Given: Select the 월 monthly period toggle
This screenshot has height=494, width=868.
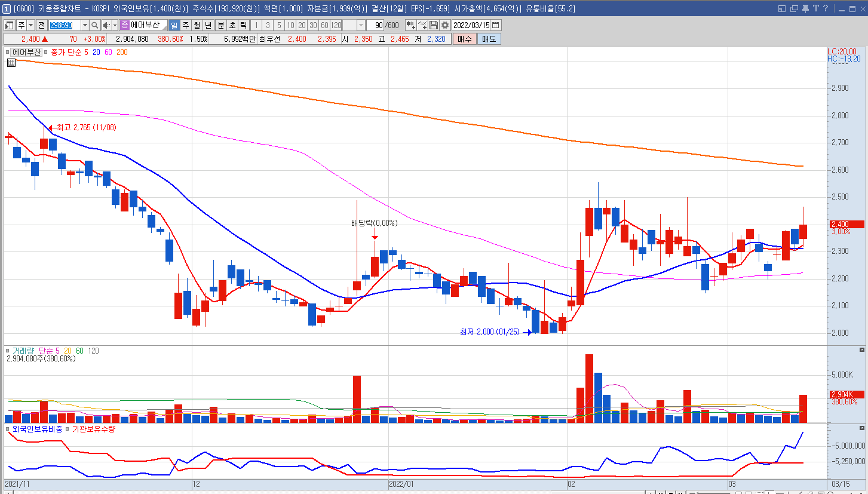Looking at the screenshot, I should (197, 25).
